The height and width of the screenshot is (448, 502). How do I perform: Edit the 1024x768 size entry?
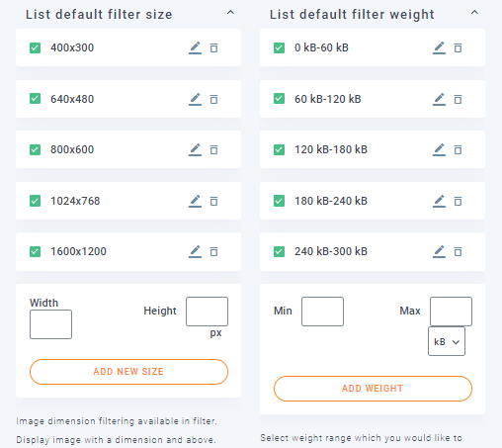tap(195, 201)
